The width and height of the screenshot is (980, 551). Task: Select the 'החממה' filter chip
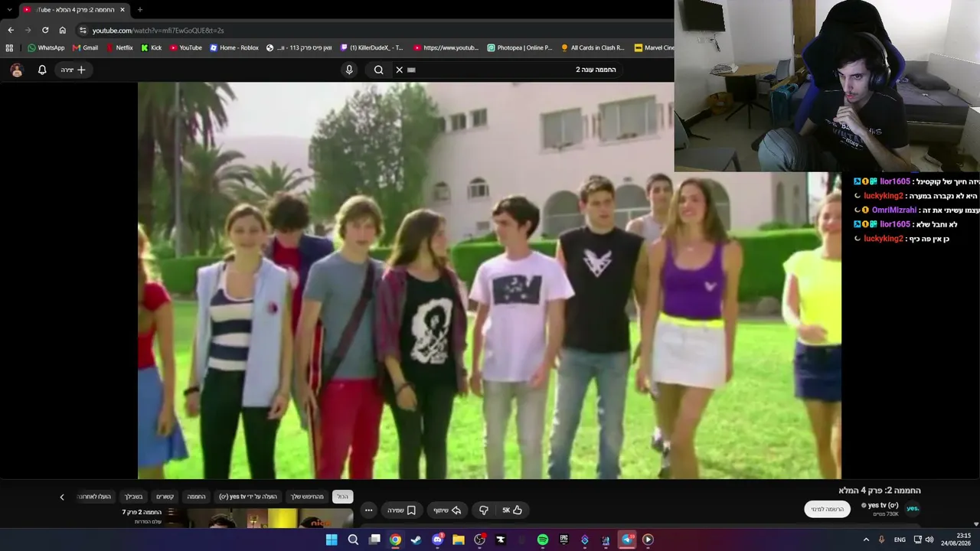197,497
